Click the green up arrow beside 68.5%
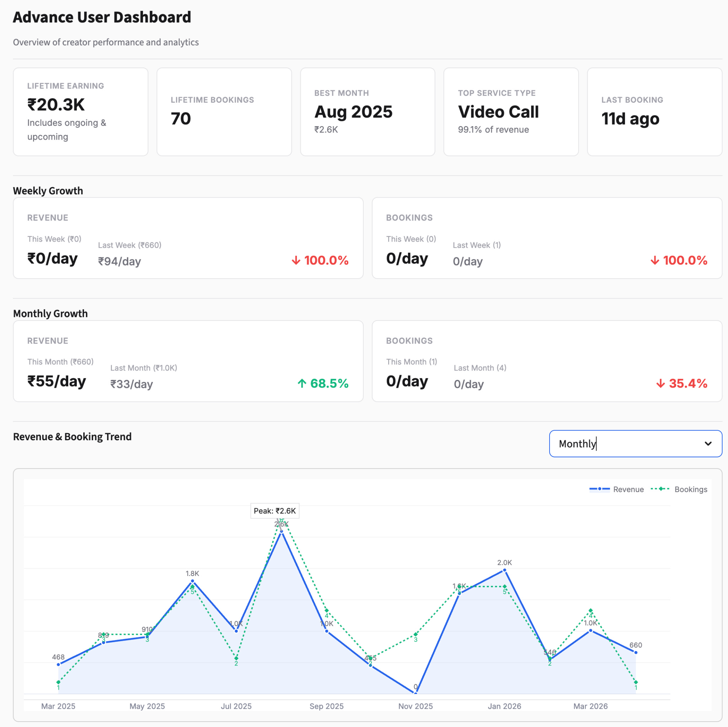Image resolution: width=728 pixels, height=727 pixels. point(301,383)
